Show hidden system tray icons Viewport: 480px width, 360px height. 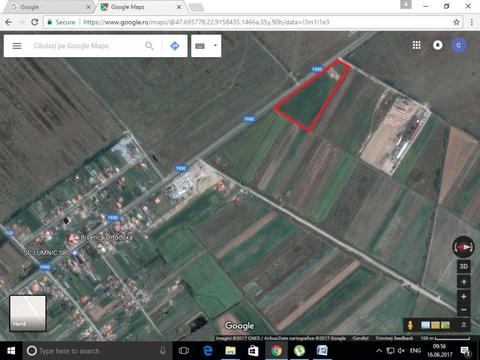[379, 351]
